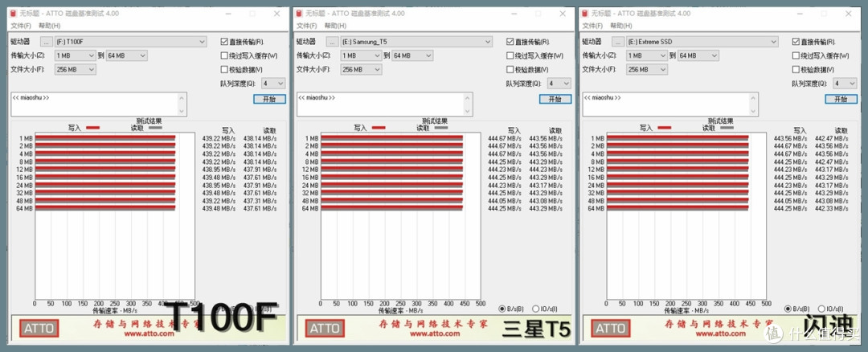Click red write legend swatch in T100F window
Image resolution: width=868 pixels, height=352 pixels.
[92, 128]
